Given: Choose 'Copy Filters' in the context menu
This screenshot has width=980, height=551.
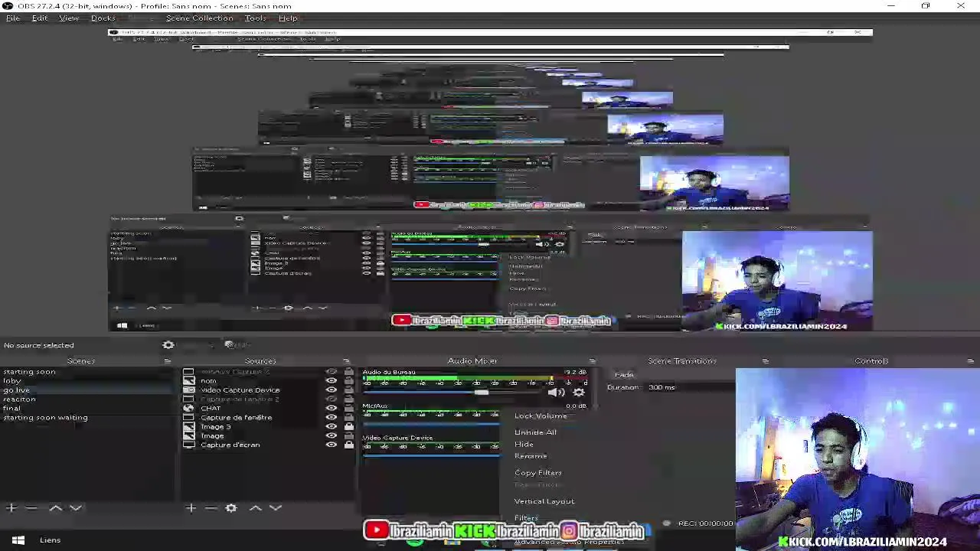Looking at the screenshot, I should click(537, 473).
